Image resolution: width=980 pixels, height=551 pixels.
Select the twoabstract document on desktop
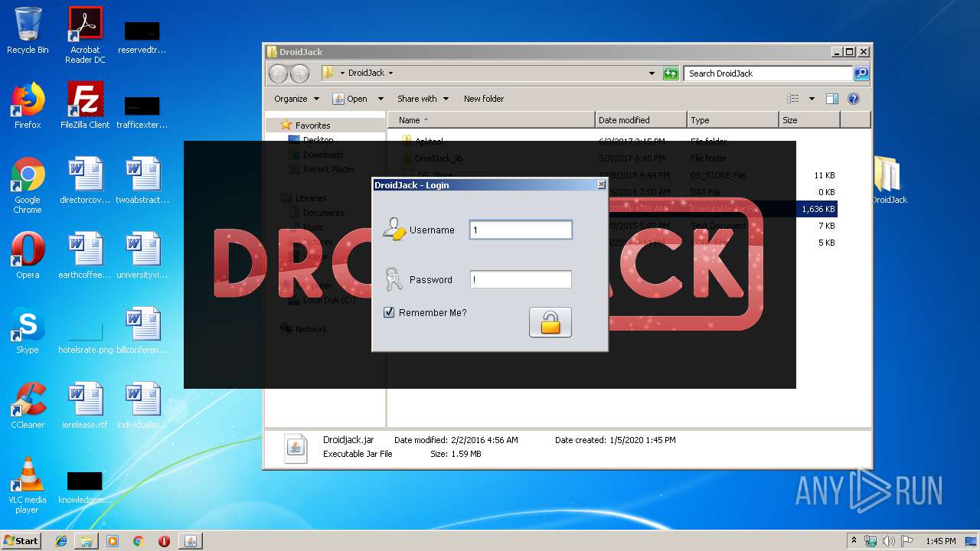tap(142, 181)
